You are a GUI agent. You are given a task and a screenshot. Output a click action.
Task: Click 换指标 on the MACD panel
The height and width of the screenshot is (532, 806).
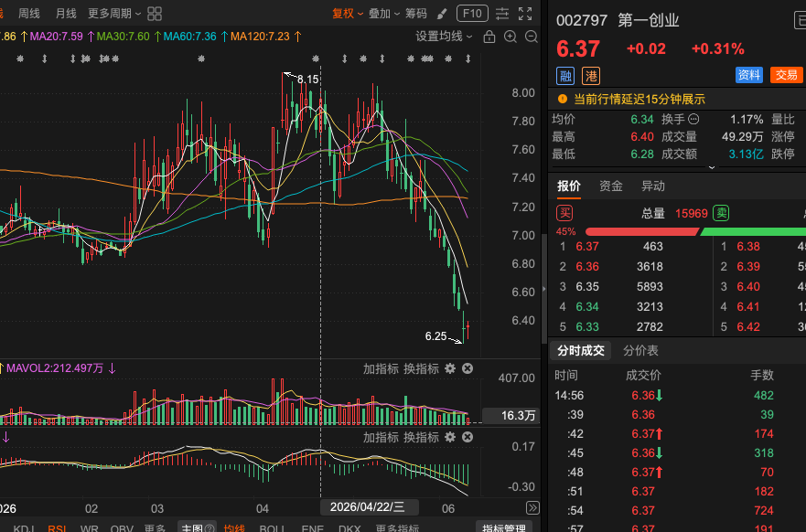coord(421,437)
